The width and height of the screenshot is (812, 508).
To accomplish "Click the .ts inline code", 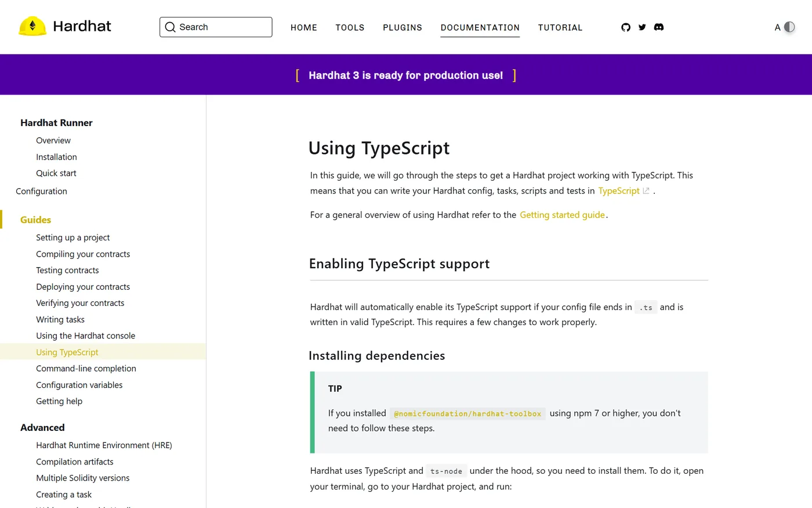I will (x=646, y=308).
